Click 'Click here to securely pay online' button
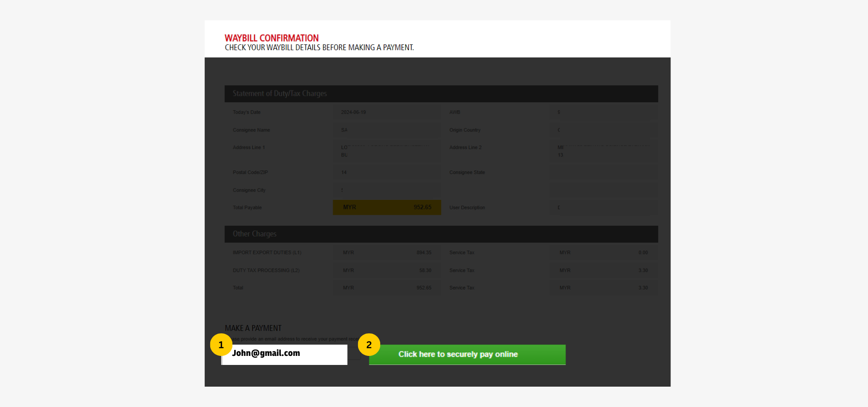Screen dimensions: 868x407 coord(467,355)
